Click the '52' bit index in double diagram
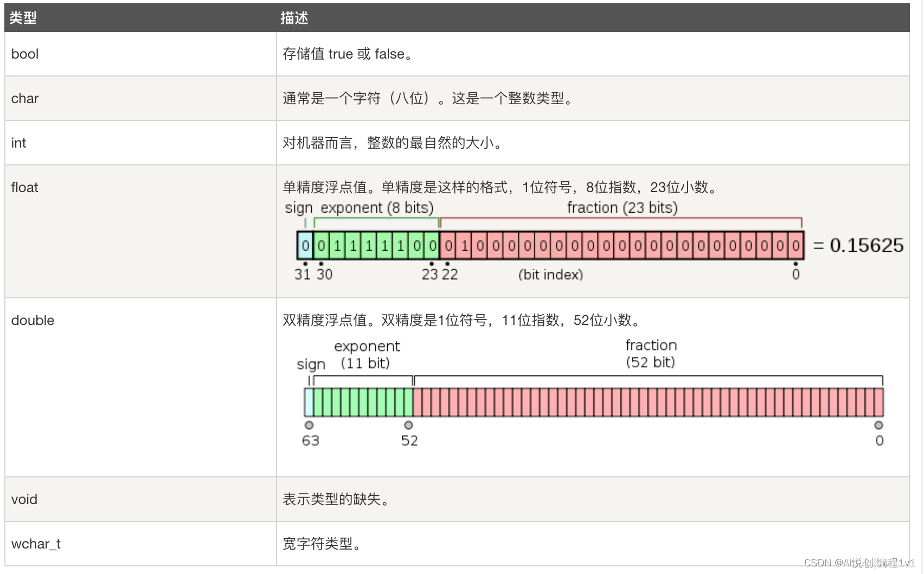The height and width of the screenshot is (574, 924). coord(409,441)
